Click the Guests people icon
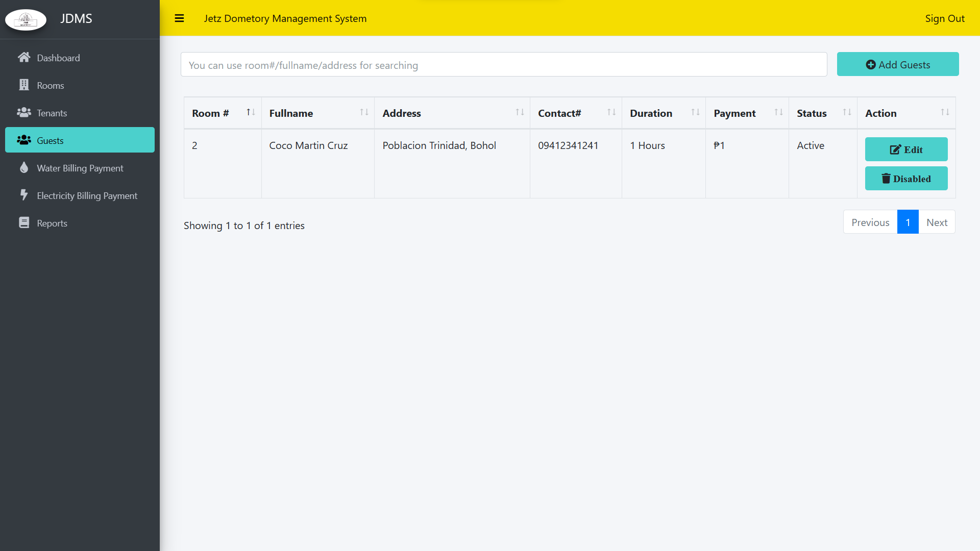 (x=24, y=140)
